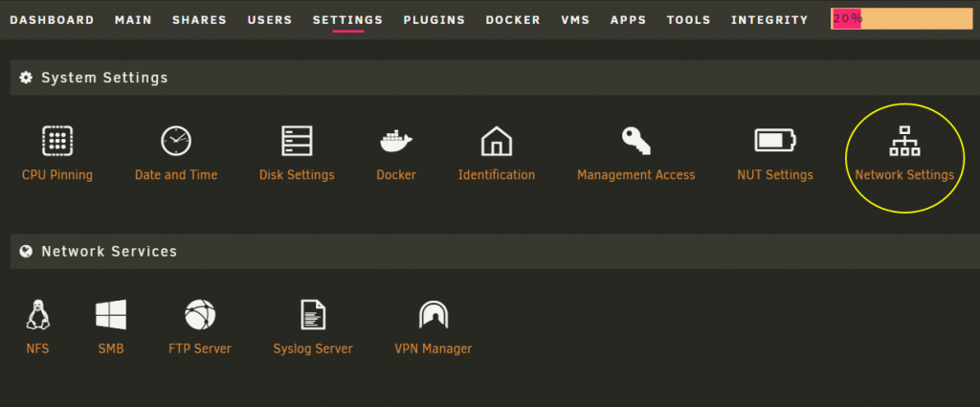Click the NUT Settings label link
The width and height of the screenshot is (980, 407).
pyautogui.click(x=775, y=175)
